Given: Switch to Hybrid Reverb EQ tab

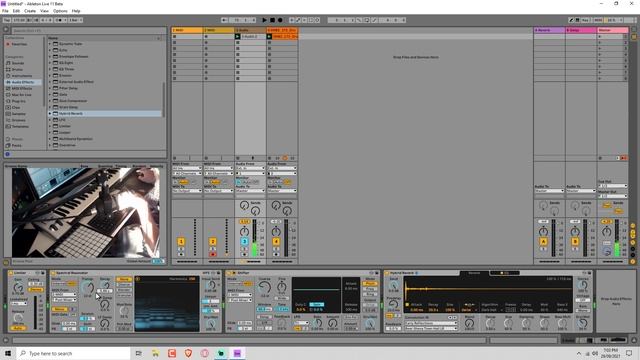Looking at the screenshot, I should tap(504, 273).
